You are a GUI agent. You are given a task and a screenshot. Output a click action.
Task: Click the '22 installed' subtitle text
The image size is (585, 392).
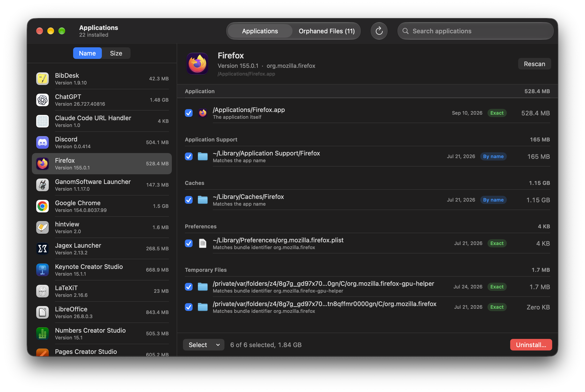(94, 35)
